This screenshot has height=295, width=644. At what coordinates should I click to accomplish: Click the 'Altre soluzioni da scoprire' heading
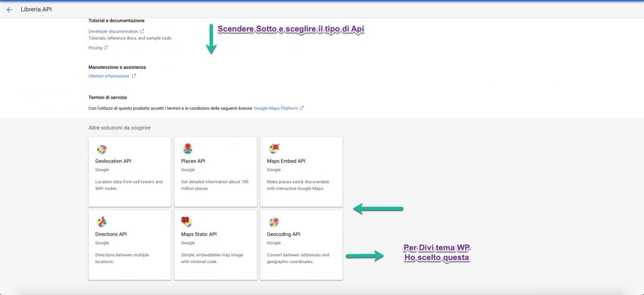(x=119, y=128)
